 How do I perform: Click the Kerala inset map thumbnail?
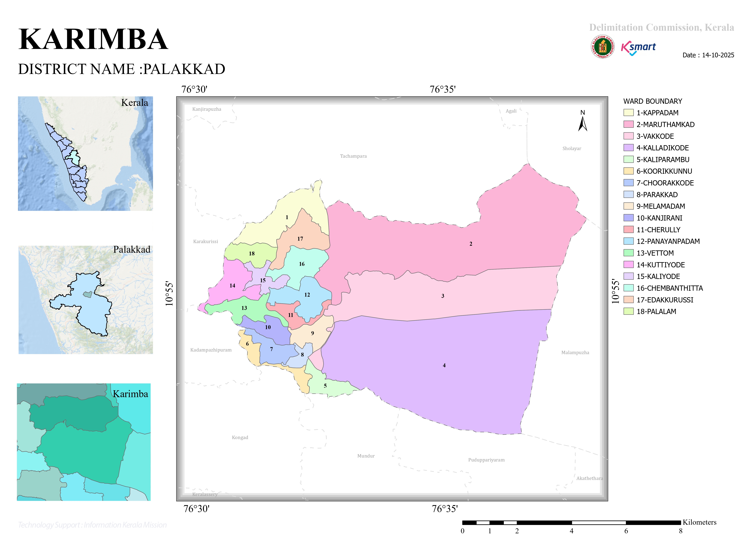tap(85, 154)
